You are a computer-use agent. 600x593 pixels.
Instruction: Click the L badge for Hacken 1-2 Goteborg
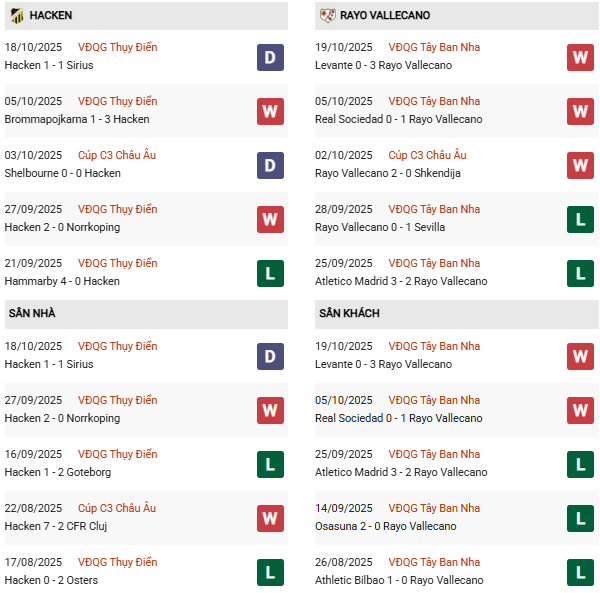[270, 463]
